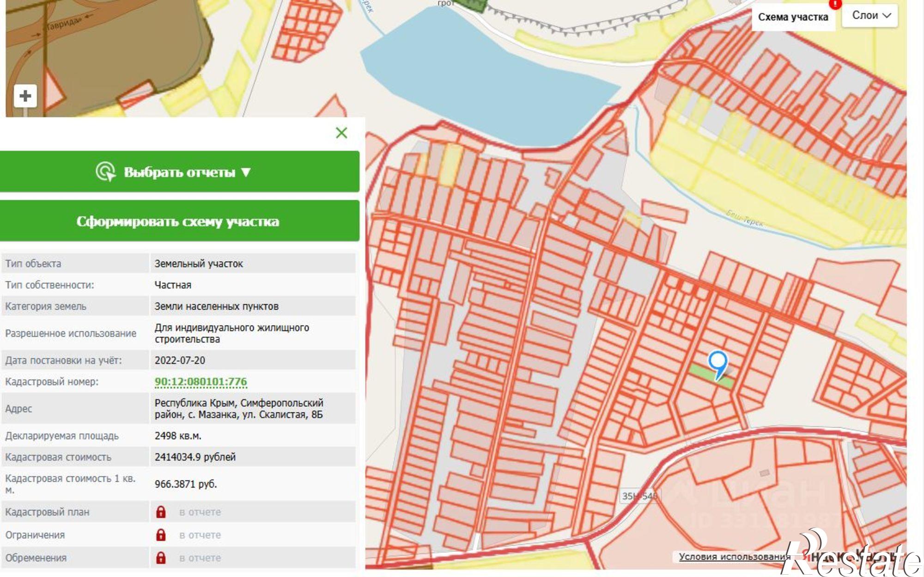Select 'Для индивидуального жилищного строительства' value
924x577 pixels.
point(232,333)
